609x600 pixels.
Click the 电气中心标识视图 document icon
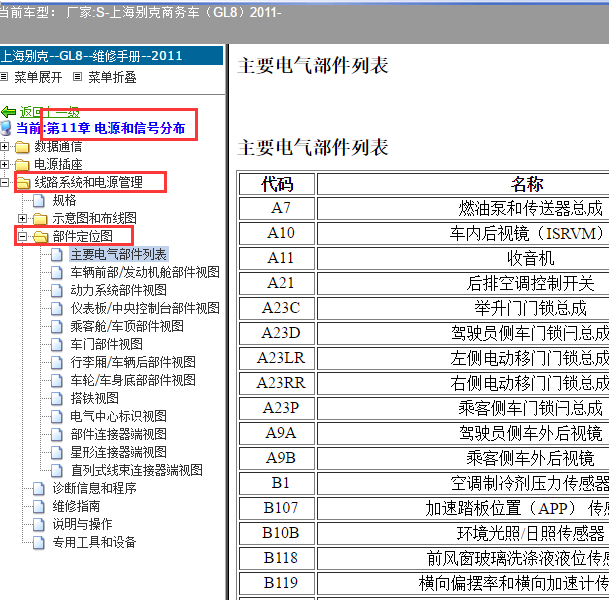coord(57,417)
